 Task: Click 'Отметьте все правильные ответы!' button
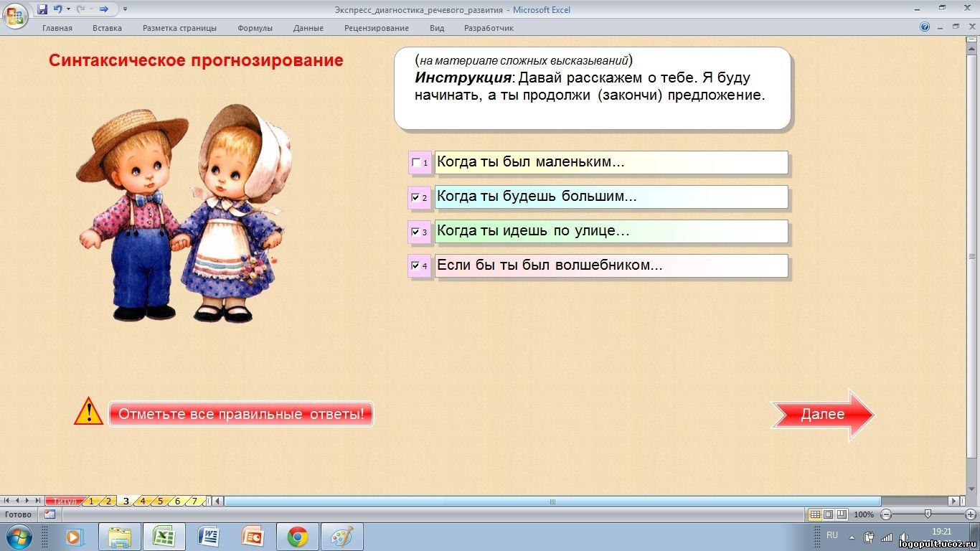click(x=241, y=414)
